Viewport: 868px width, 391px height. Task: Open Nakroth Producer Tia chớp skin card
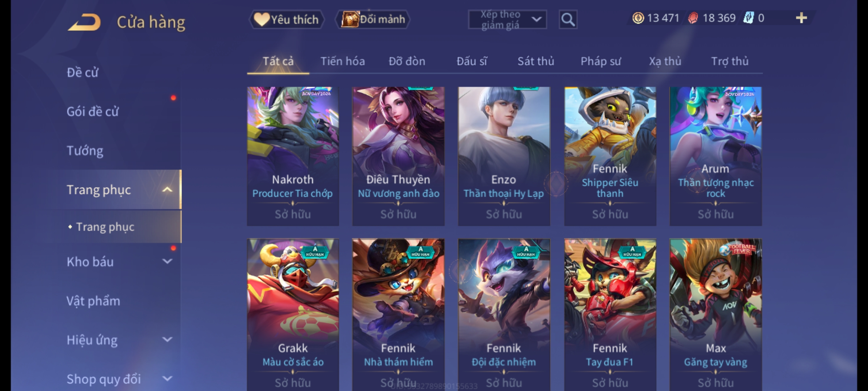pyautogui.click(x=293, y=156)
